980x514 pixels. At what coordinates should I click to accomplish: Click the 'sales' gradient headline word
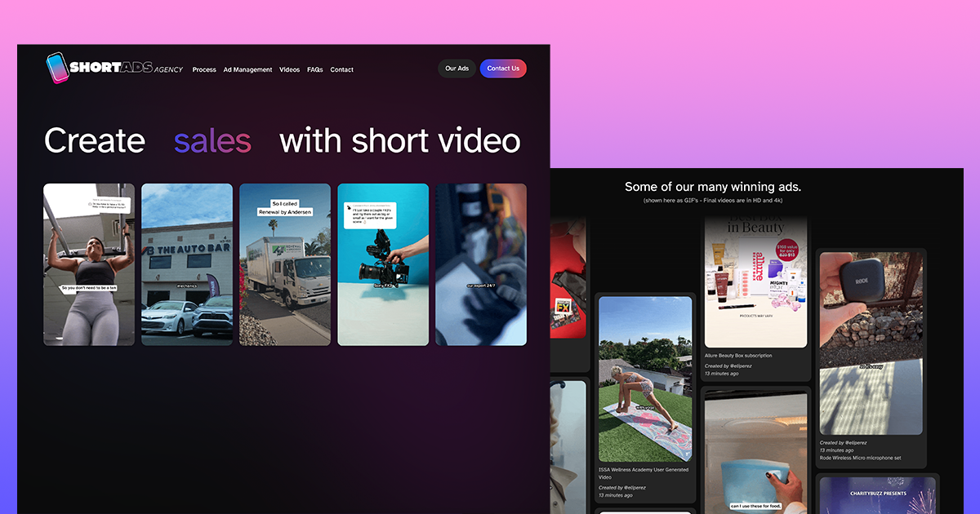coord(212,140)
